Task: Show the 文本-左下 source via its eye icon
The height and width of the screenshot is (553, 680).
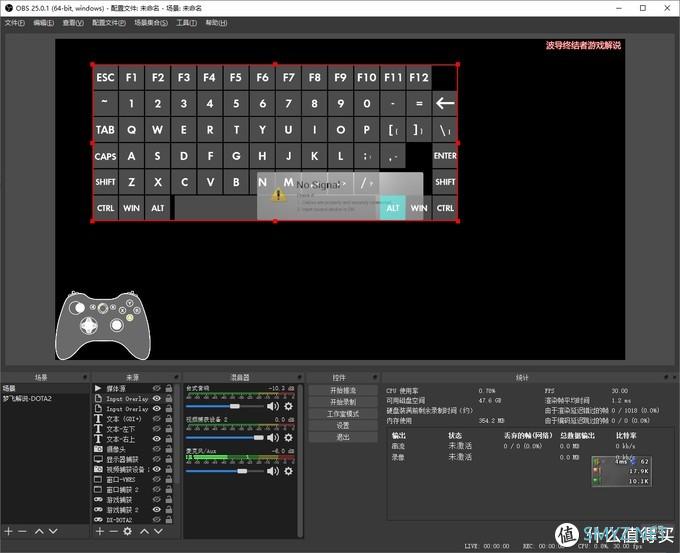Action: point(157,429)
